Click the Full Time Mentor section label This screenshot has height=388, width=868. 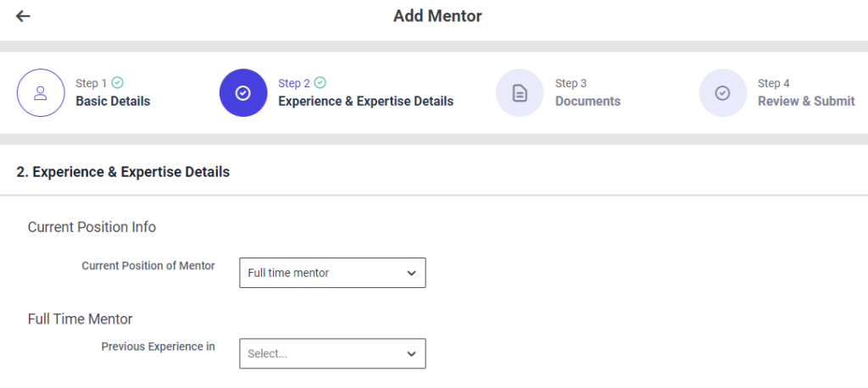tap(81, 319)
